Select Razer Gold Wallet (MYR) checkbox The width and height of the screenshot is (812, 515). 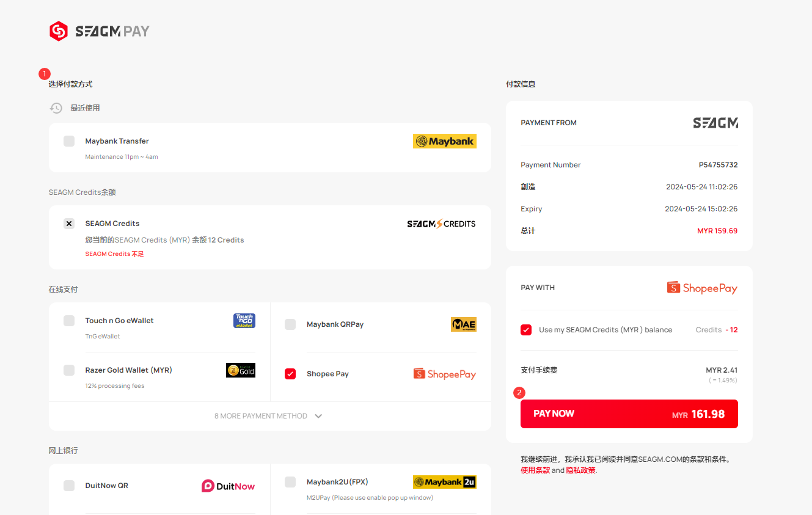pos(69,370)
